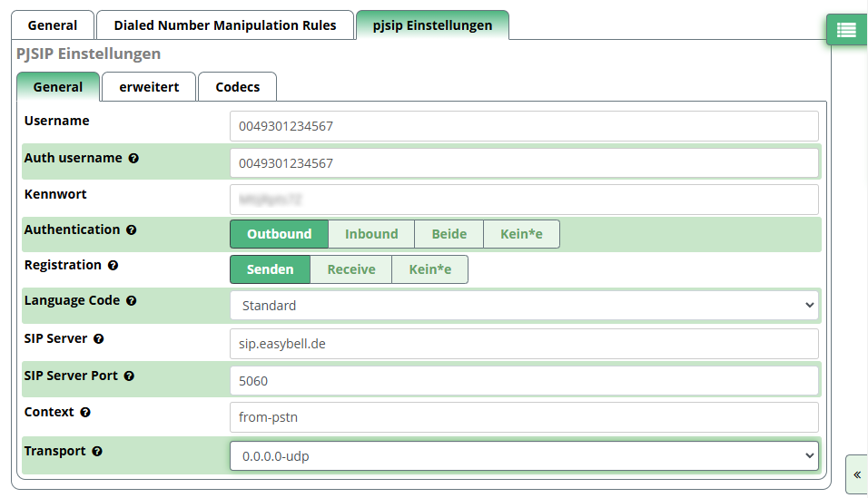Screen dimensions: 868x498
Task: Collapse the side panel with double-arrow
Action: click(x=856, y=474)
